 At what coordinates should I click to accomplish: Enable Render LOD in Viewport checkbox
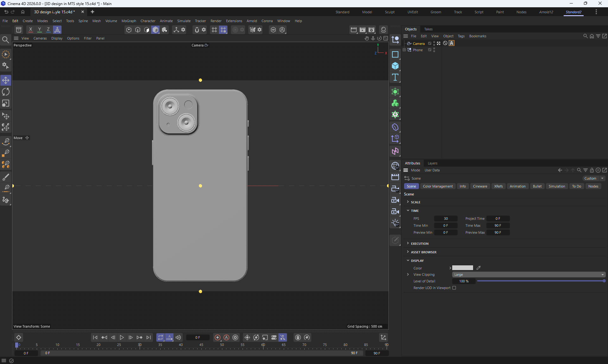click(454, 288)
